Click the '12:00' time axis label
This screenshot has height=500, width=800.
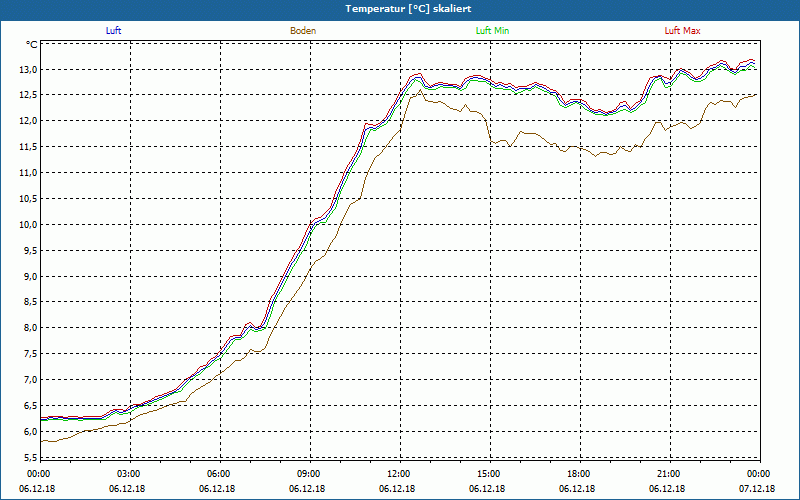(397, 474)
